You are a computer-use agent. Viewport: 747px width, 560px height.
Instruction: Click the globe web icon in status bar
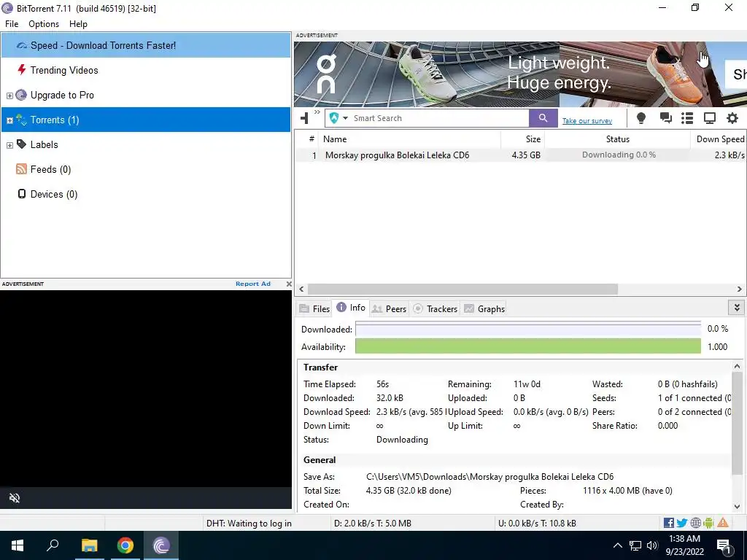click(x=695, y=523)
